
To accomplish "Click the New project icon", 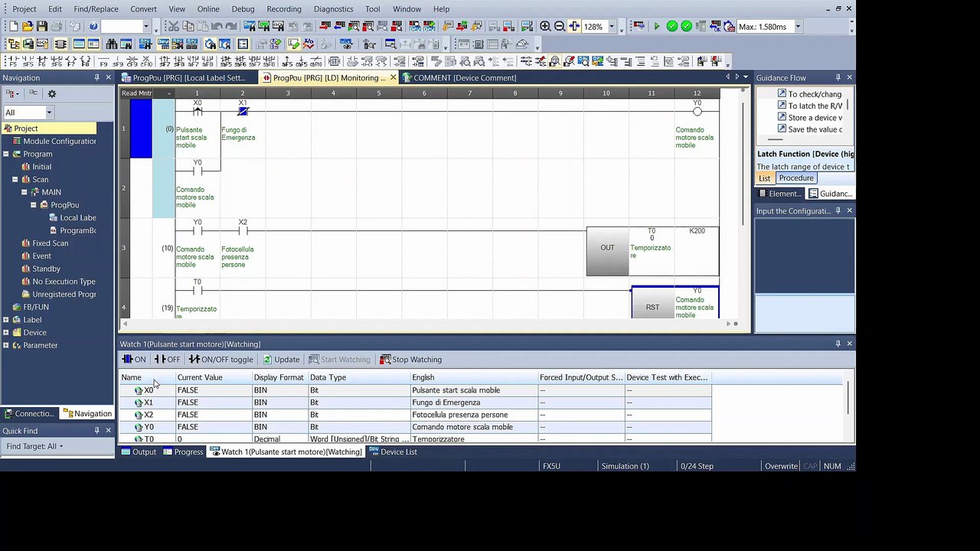I will [14, 26].
